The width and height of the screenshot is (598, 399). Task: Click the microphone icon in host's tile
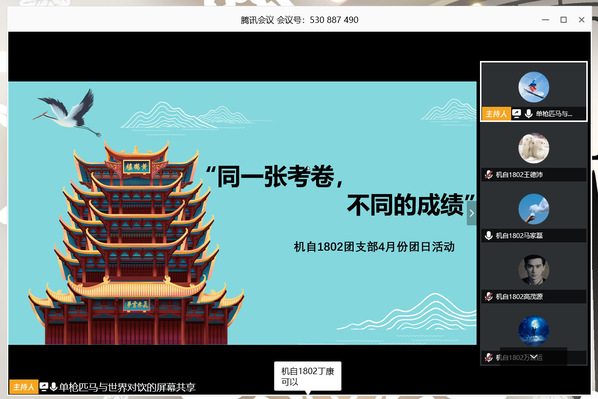pos(528,113)
